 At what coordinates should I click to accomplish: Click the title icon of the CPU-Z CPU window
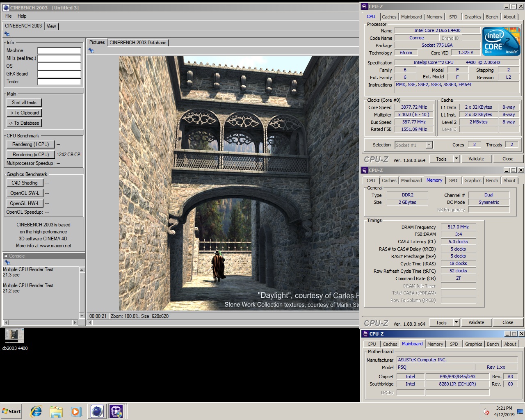pyautogui.click(x=365, y=7)
